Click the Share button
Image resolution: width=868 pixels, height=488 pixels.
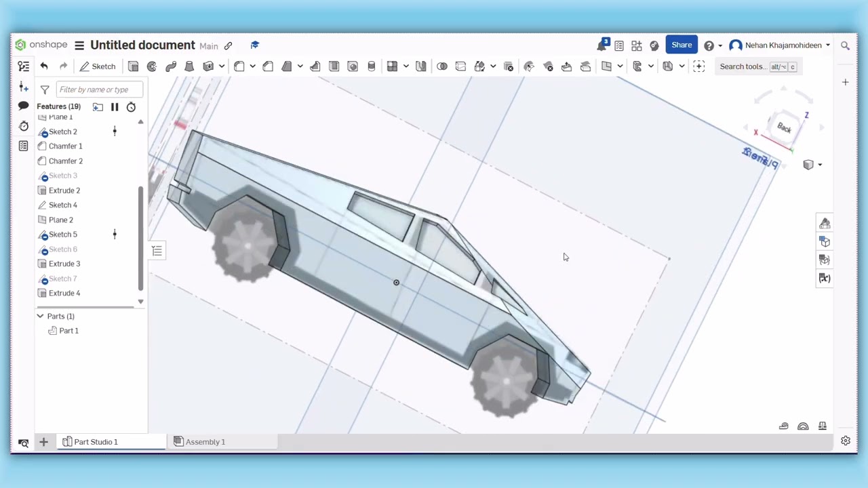point(682,45)
